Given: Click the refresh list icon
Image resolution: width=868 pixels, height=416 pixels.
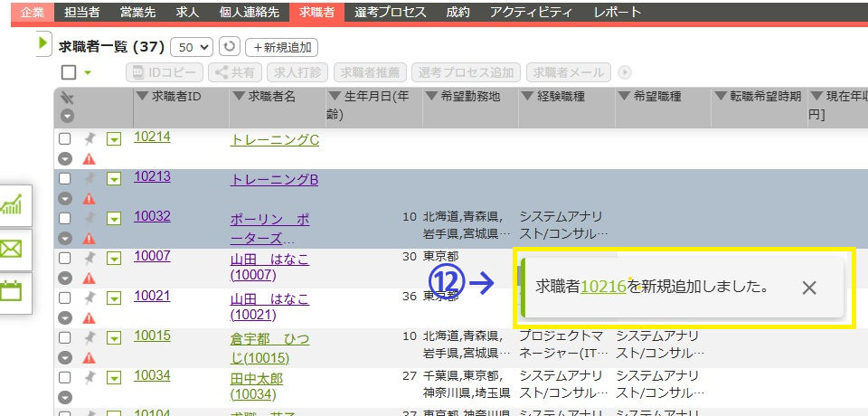Looking at the screenshot, I should 231,46.
